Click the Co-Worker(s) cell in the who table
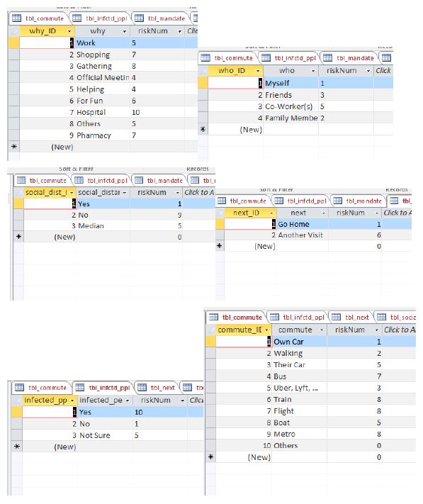This screenshot has width=423, height=504. click(291, 106)
